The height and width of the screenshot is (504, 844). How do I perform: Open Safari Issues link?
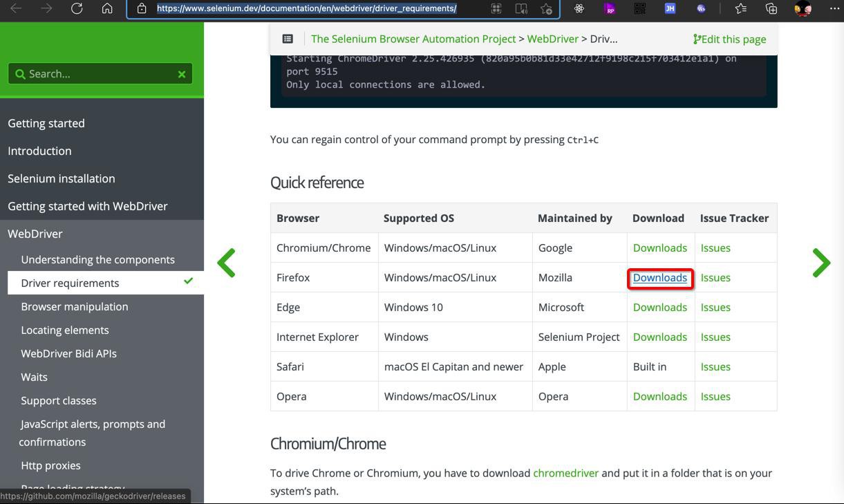click(715, 366)
